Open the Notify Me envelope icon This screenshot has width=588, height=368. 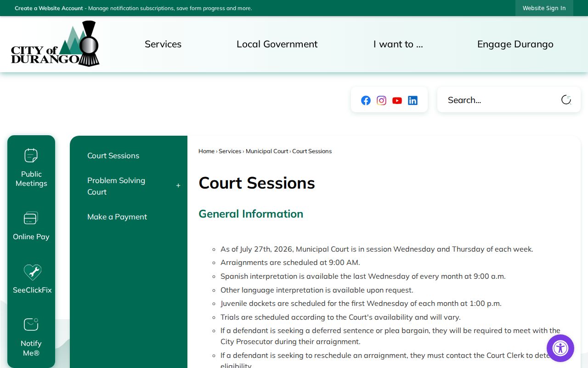click(31, 325)
